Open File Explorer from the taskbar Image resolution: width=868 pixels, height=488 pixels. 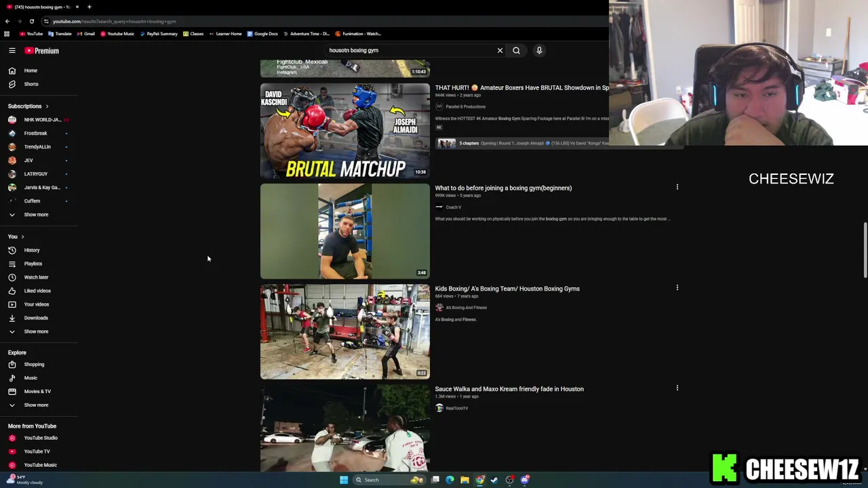click(465, 480)
